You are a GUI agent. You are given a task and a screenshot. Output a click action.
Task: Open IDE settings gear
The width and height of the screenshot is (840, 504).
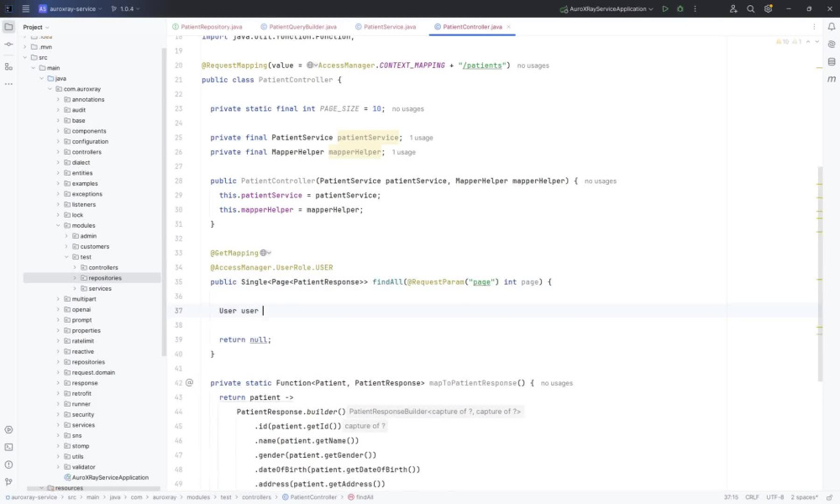(x=768, y=8)
